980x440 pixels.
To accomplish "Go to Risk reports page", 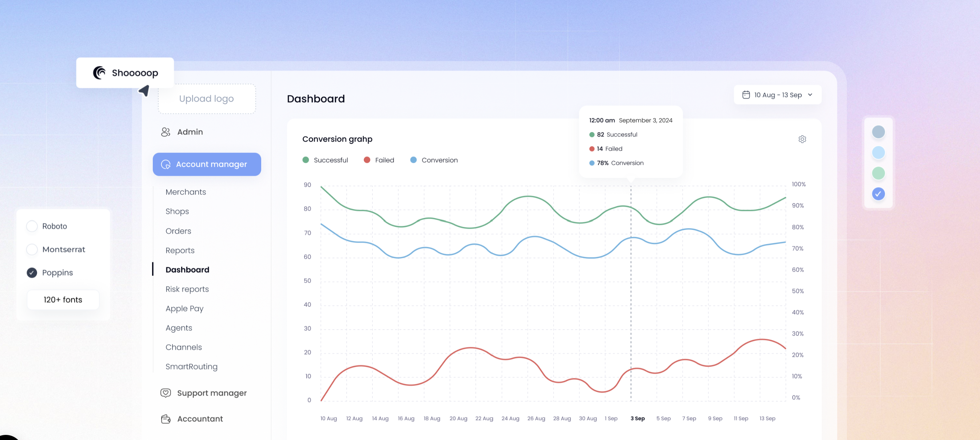I will [x=187, y=289].
